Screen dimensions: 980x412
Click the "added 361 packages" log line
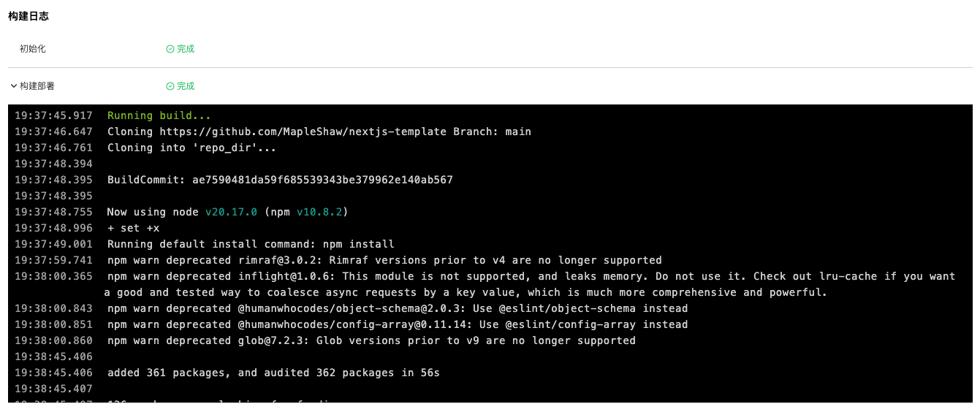(x=273, y=373)
